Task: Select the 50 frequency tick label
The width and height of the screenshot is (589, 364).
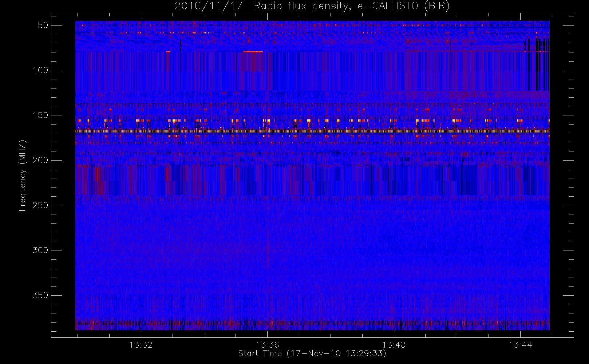Action: tap(43, 25)
